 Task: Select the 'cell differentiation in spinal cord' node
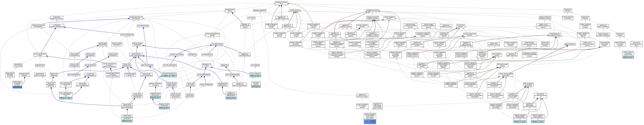click(130, 75)
